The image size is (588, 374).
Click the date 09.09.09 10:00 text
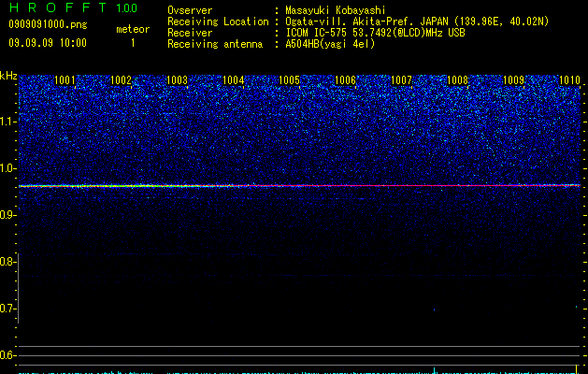click(x=48, y=43)
